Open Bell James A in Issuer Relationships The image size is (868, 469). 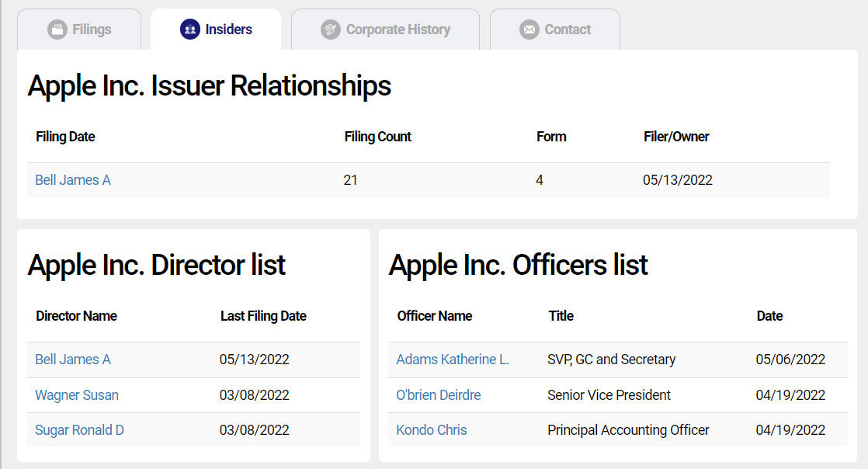[x=73, y=180]
